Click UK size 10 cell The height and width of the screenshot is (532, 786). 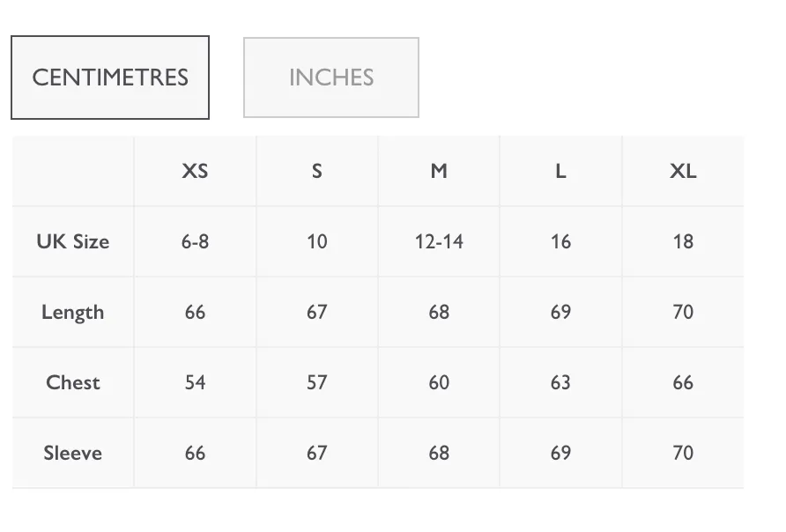tap(317, 241)
